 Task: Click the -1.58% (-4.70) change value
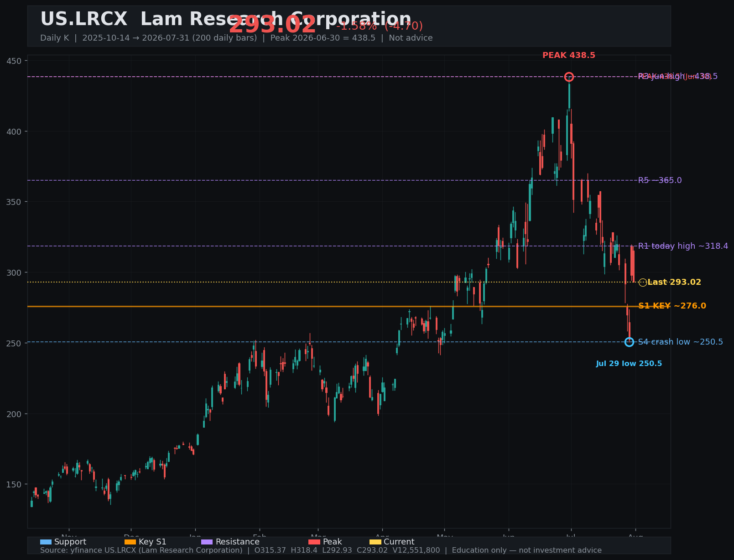(x=380, y=26)
